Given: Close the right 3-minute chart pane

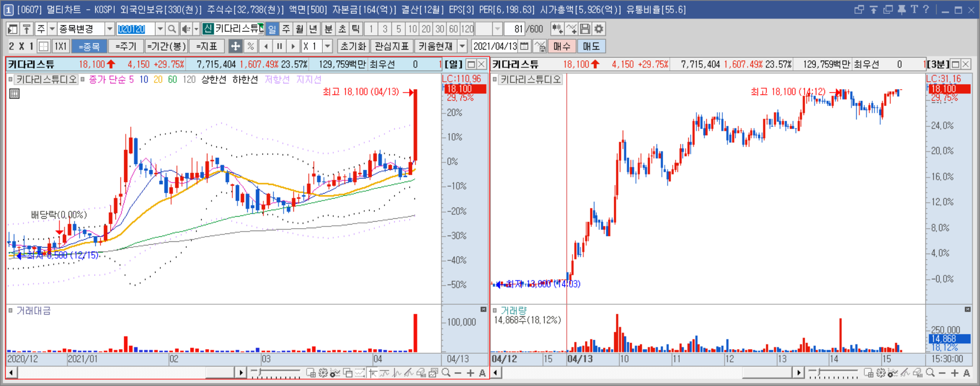Looking at the screenshot, I should (966, 65).
